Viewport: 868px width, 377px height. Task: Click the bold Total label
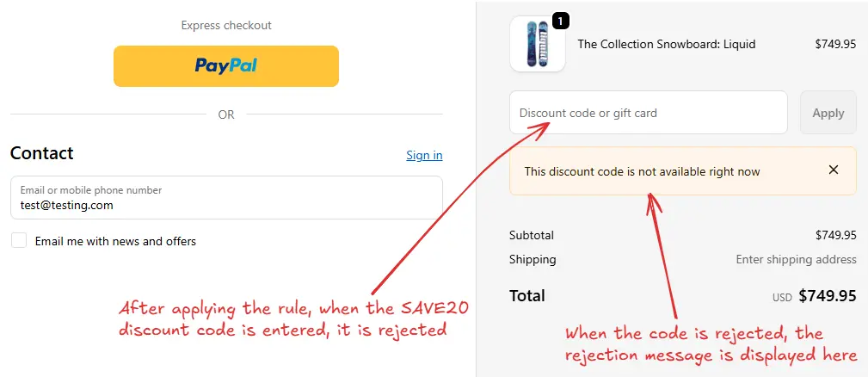[x=527, y=295]
